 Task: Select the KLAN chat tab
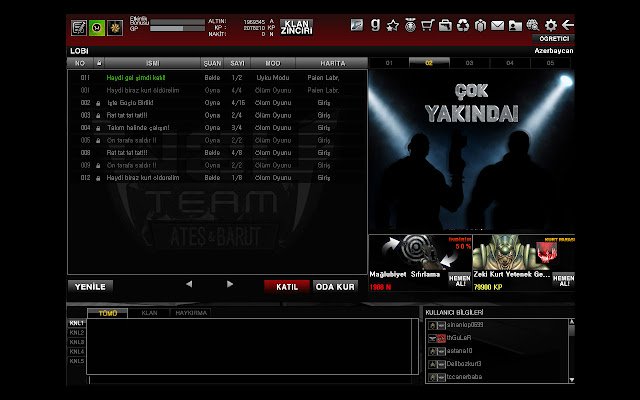click(149, 313)
